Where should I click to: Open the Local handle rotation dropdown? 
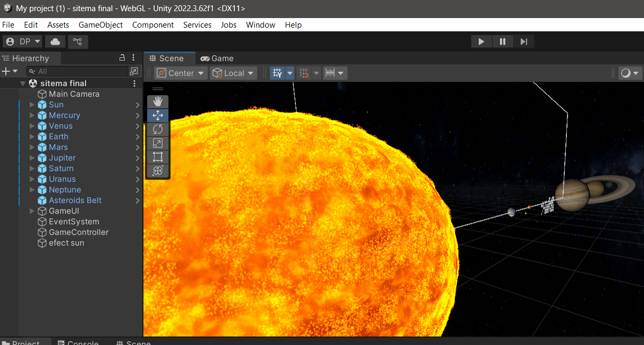(234, 73)
